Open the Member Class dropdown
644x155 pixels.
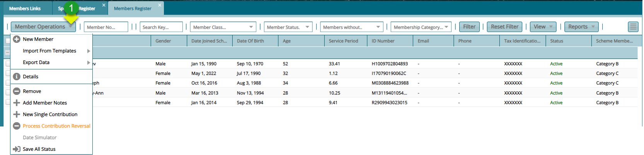click(x=223, y=27)
